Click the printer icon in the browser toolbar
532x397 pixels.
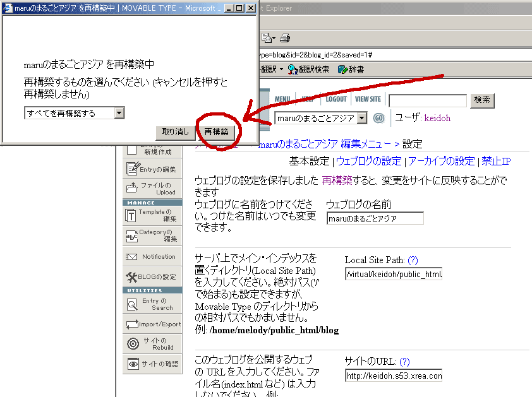[285, 38]
